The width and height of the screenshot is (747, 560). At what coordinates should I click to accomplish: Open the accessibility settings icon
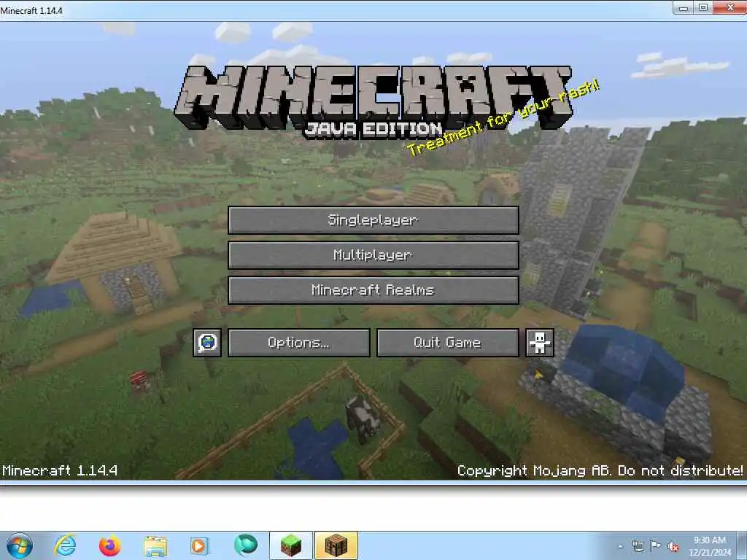(x=540, y=343)
